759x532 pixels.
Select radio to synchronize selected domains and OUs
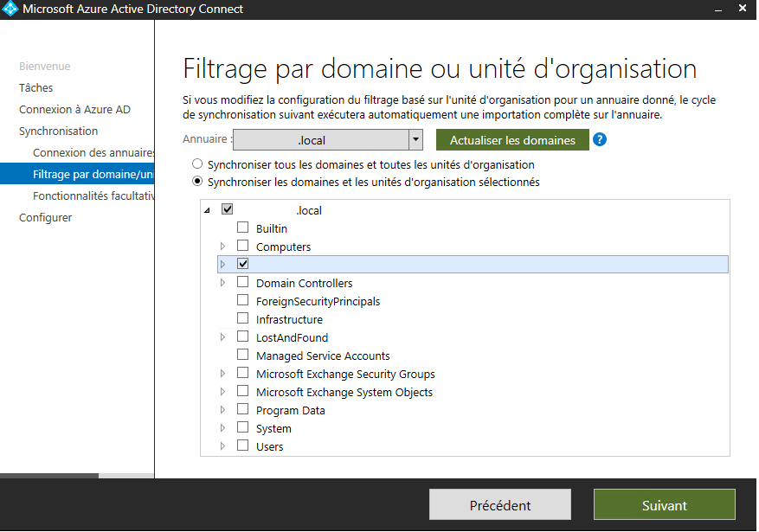pos(197,182)
